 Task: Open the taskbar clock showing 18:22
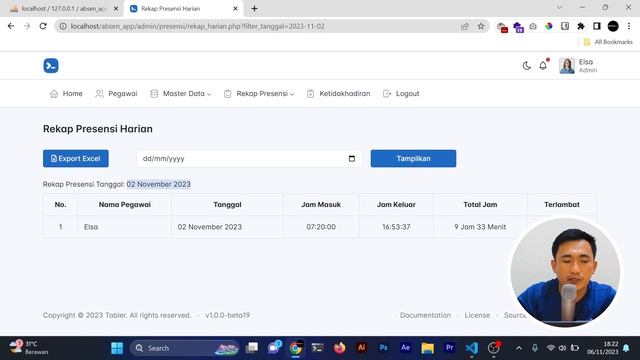[x=602, y=348]
